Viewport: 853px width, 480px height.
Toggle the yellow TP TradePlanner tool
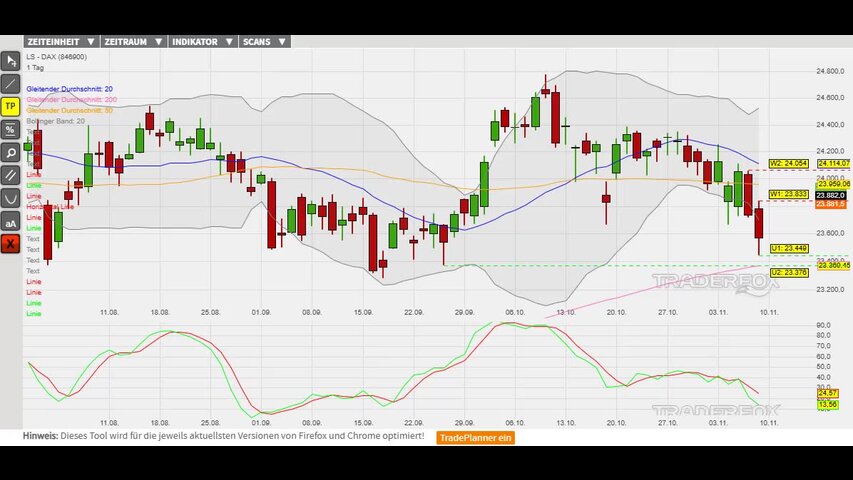pyautogui.click(x=11, y=107)
